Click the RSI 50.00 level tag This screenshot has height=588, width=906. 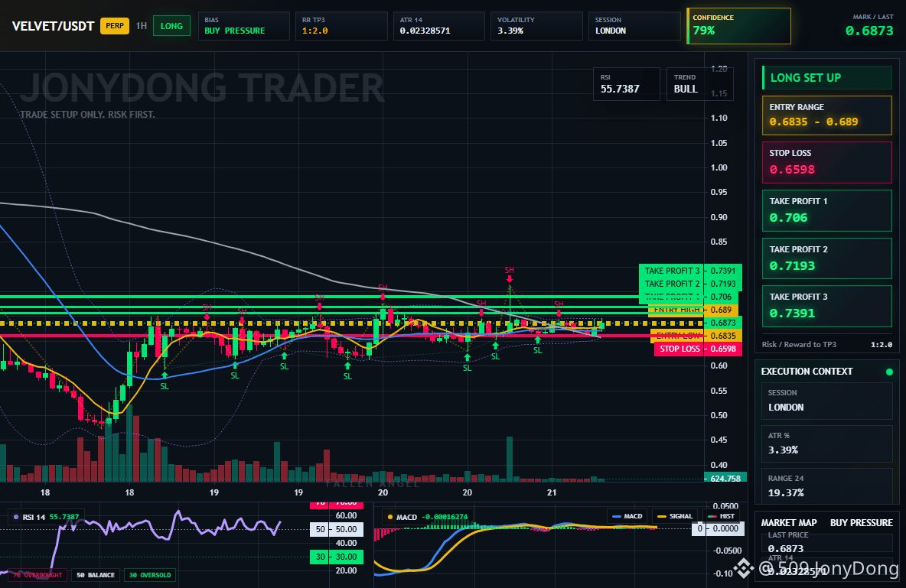pyautogui.click(x=337, y=529)
